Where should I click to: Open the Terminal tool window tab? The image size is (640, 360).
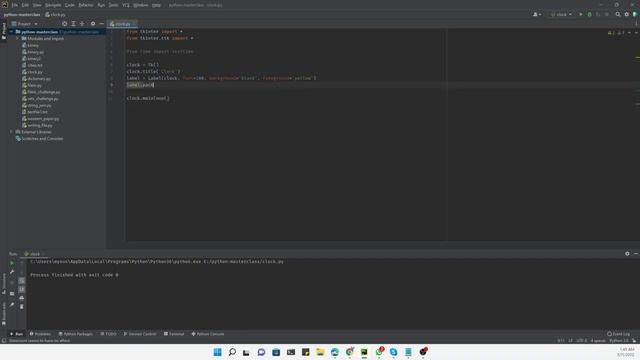point(174,334)
